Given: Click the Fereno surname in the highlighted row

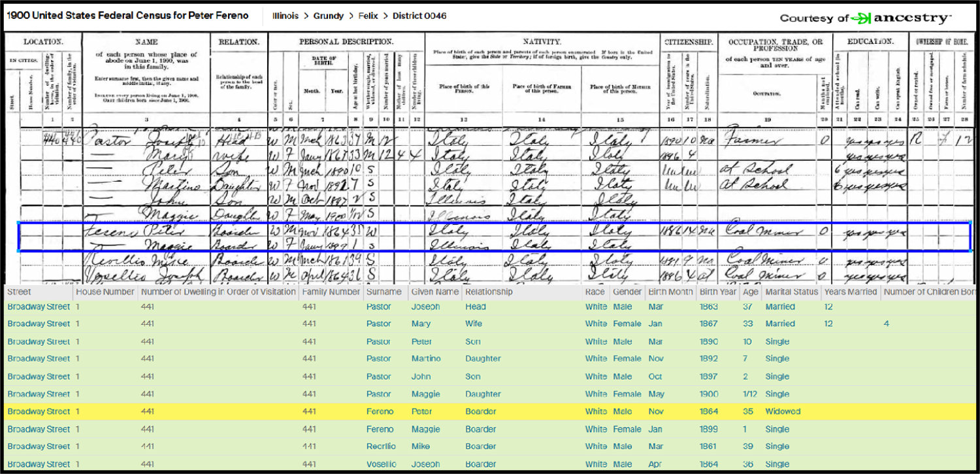Looking at the screenshot, I should pos(380,411).
